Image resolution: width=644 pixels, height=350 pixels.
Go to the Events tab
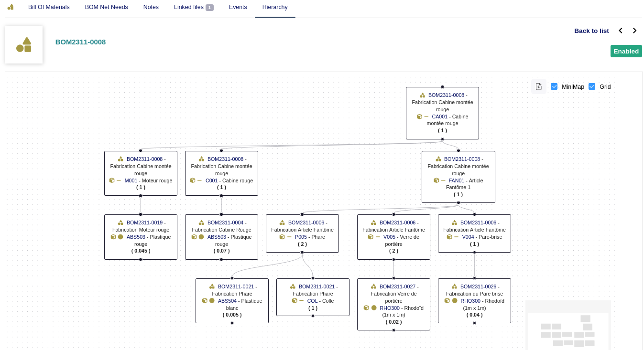(238, 7)
